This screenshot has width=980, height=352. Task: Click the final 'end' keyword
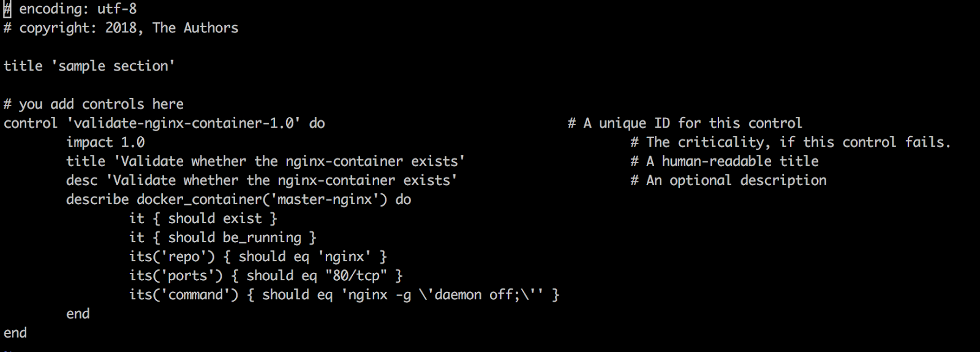pos(15,332)
